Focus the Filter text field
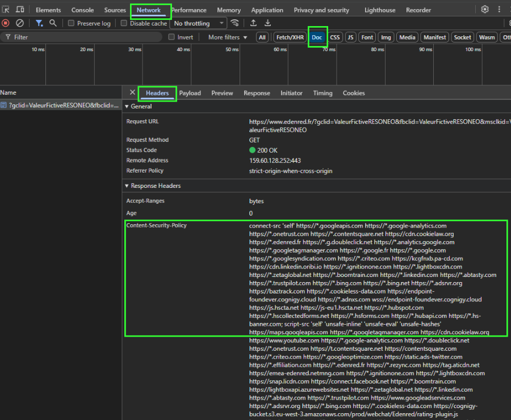511x420 pixels. pos(81,37)
